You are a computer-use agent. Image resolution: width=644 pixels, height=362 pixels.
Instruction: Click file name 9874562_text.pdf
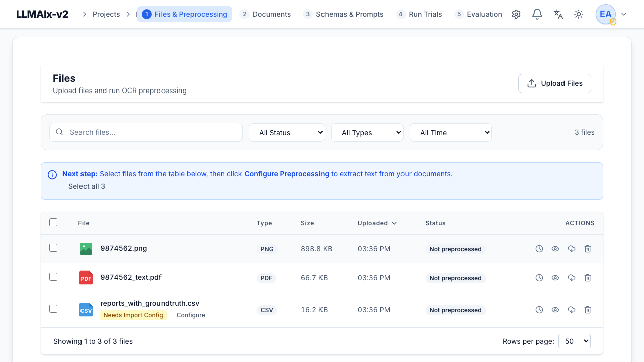click(x=131, y=277)
